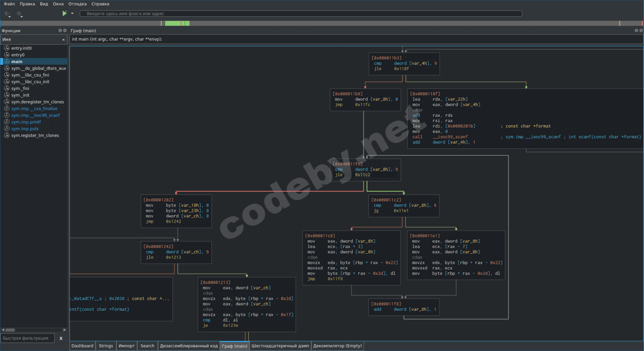
Task: Undock the Граф (main) panel
Action: 636,31
